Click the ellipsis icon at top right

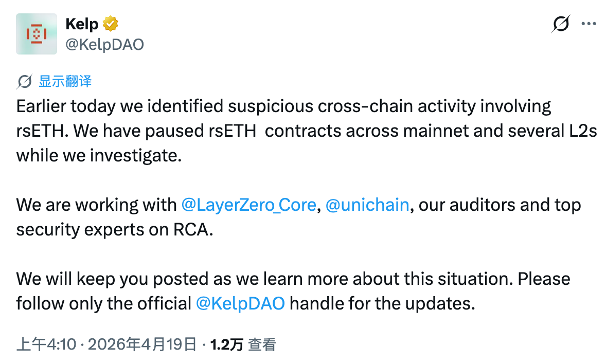pyautogui.click(x=590, y=24)
